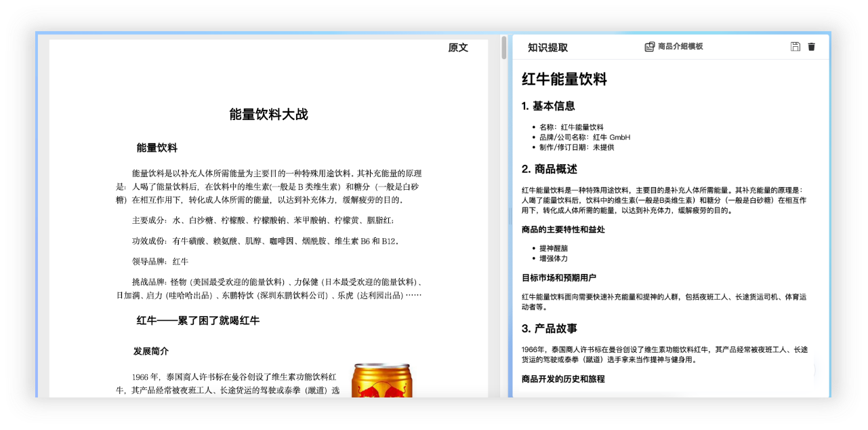Click the line starting with 主要成分
The height and width of the screenshot is (430, 868).
[263, 220]
